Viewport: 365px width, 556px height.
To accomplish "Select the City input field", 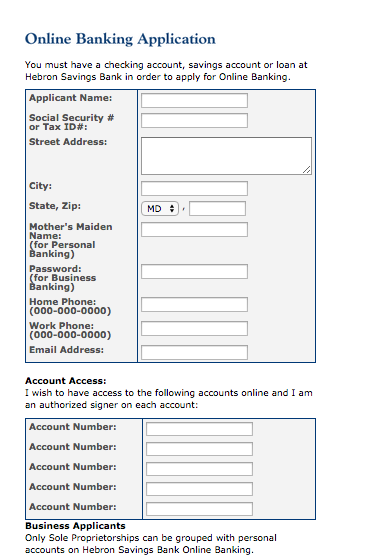I will coord(194,188).
